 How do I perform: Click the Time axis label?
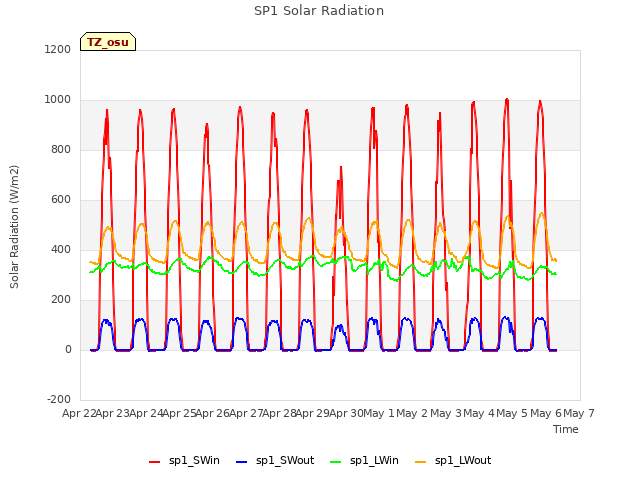[x=566, y=429]
